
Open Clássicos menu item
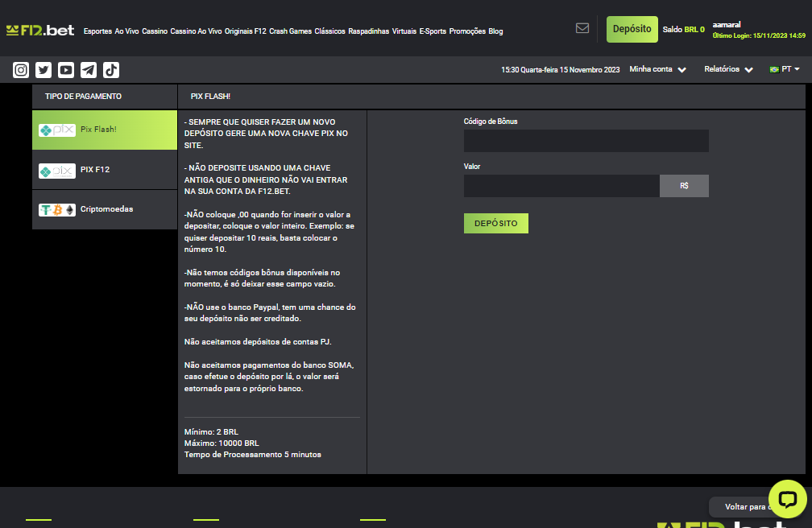click(329, 31)
